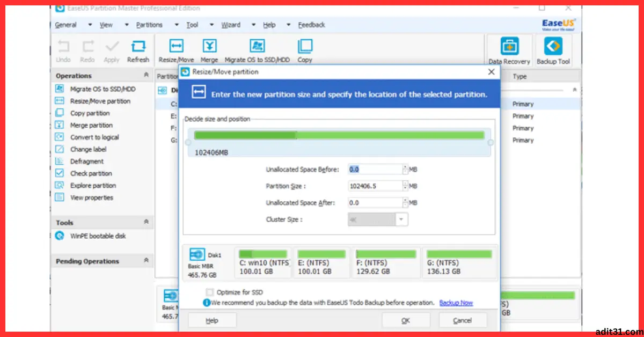Screen dimensions: 644x337
Task: Open the Help menu
Action: coord(269,25)
